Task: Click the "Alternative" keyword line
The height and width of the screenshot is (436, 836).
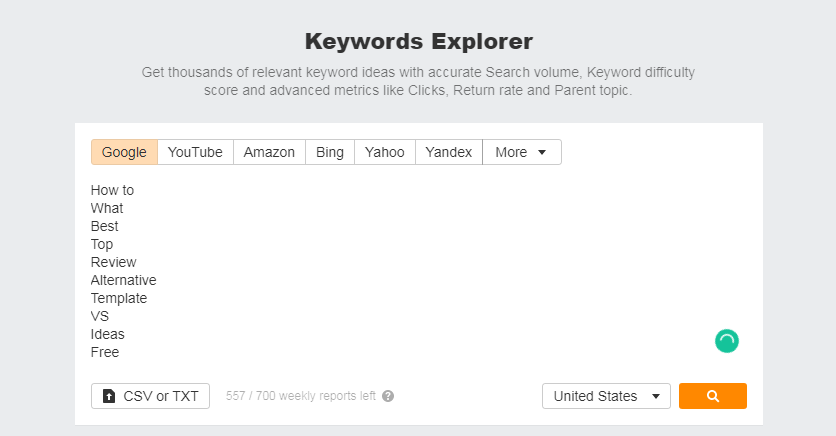Action: coord(123,280)
